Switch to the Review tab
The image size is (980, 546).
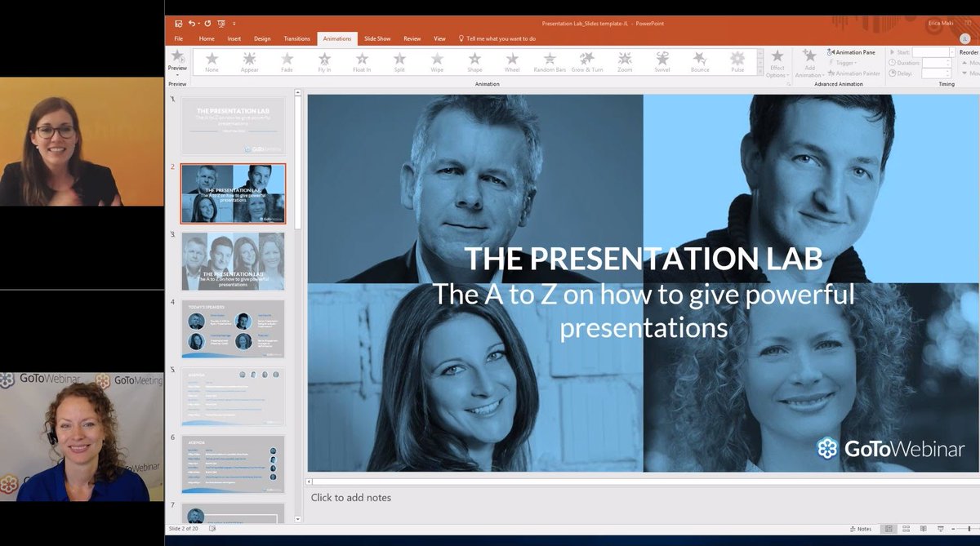click(412, 38)
